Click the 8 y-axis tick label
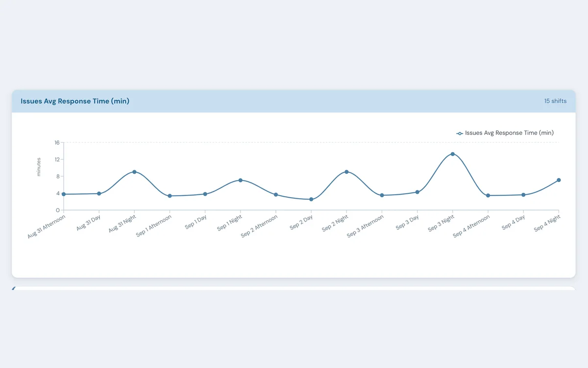 pyautogui.click(x=58, y=177)
